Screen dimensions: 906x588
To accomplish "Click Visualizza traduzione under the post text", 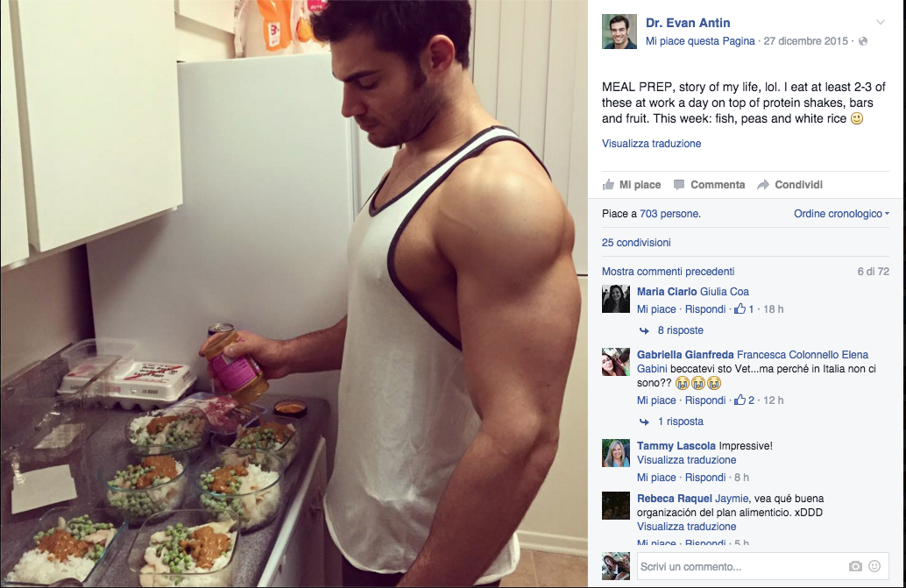I will point(652,144).
